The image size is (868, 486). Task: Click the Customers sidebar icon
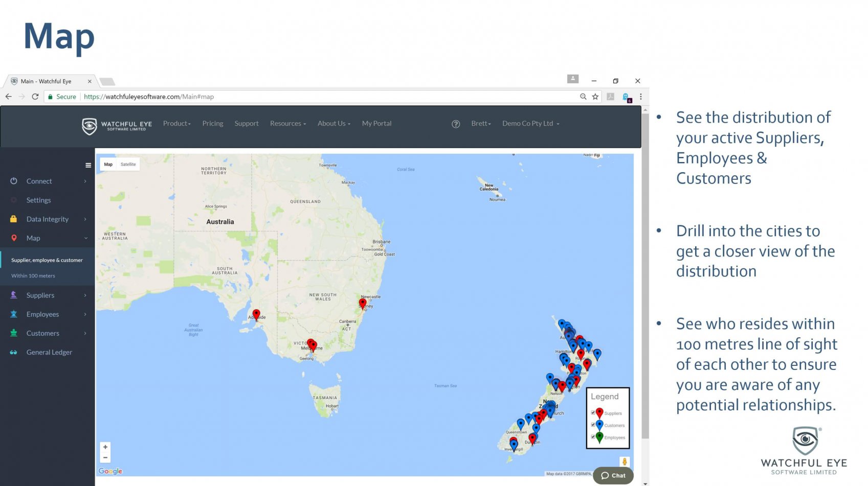[x=14, y=333]
